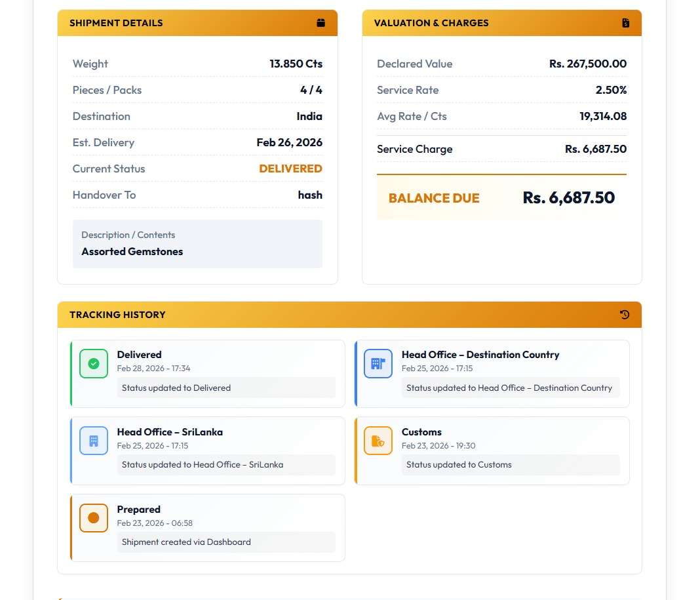Click the Customs document shield icon
Viewport: 700px width, 600px height.
click(378, 441)
